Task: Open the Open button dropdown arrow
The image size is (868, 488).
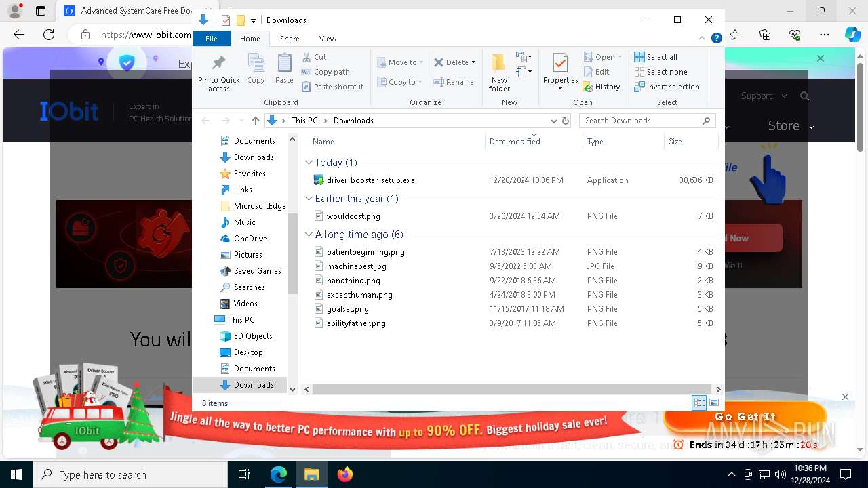Action: (620, 57)
